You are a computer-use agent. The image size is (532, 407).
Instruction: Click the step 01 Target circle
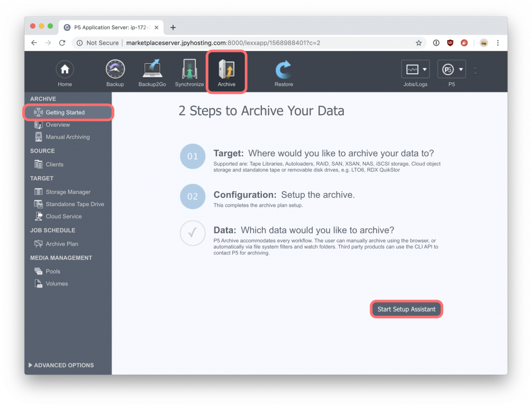click(x=193, y=156)
